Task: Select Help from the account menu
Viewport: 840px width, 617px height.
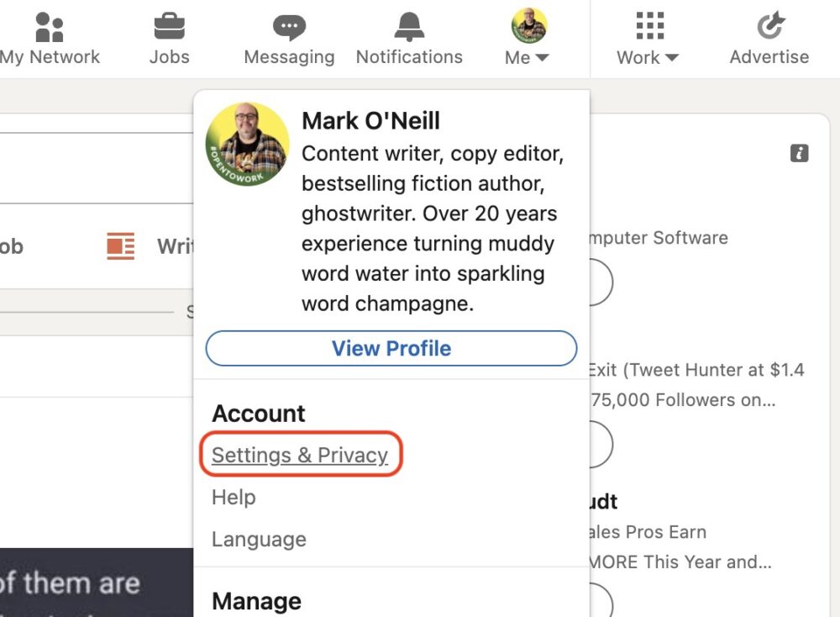Action: (x=233, y=498)
